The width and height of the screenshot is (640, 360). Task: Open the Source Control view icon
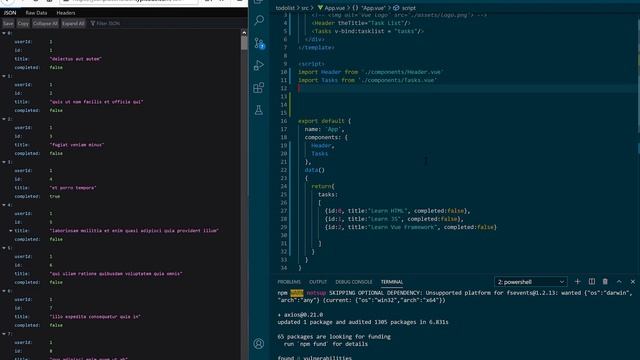(x=259, y=43)
